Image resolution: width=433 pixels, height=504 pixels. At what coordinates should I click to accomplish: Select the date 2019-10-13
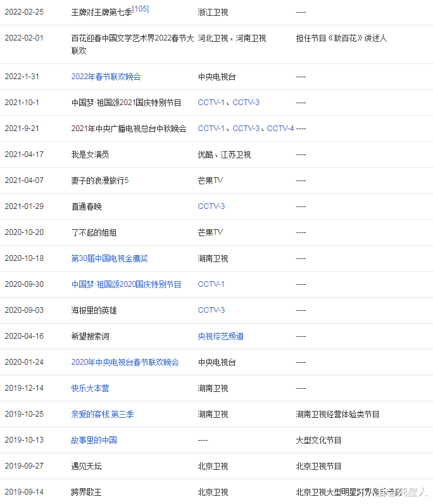(x=24, y=440)
